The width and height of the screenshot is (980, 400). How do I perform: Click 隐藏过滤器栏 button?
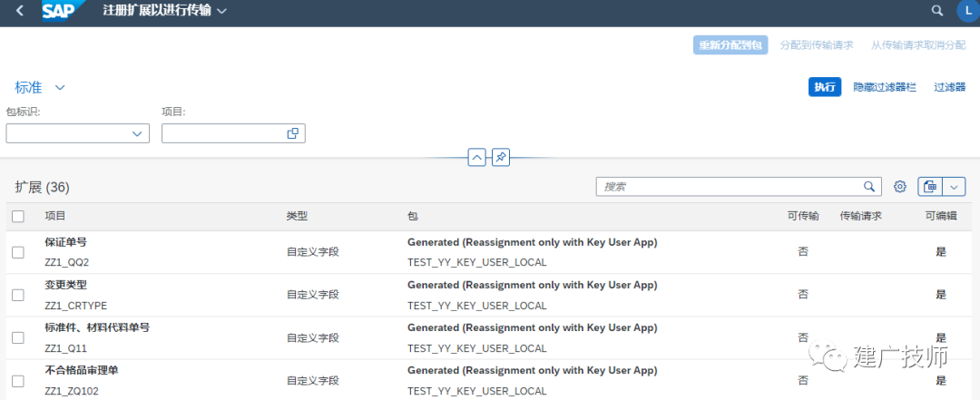[885, 87]
